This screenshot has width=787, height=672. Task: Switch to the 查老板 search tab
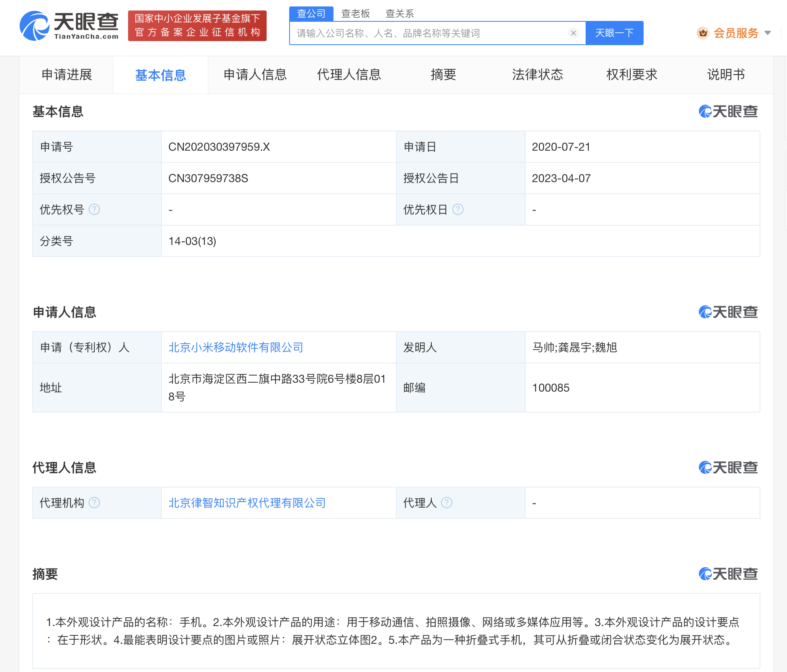pos(356,13)
